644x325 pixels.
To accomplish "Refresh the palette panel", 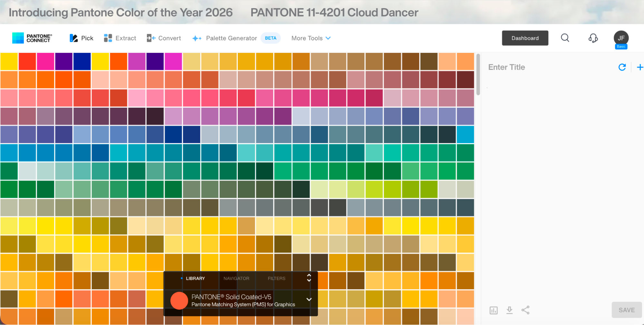I will pyautogui.click(x=622, y=67).
